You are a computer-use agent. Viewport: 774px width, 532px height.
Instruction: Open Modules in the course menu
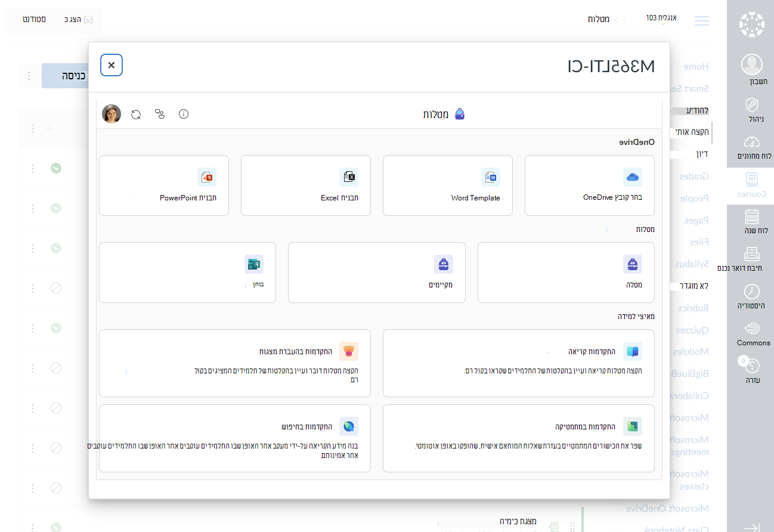691,352
